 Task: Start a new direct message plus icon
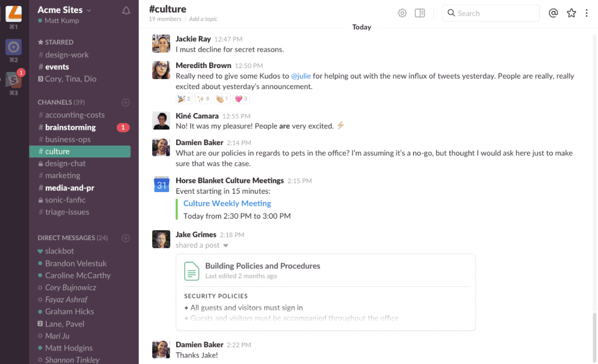[126, 238]
